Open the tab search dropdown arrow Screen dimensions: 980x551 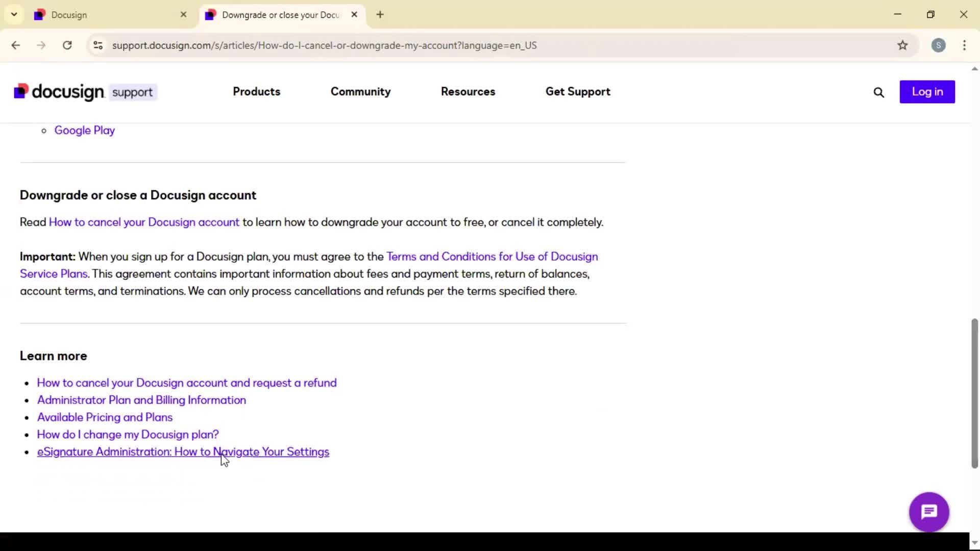coord(14,14)
